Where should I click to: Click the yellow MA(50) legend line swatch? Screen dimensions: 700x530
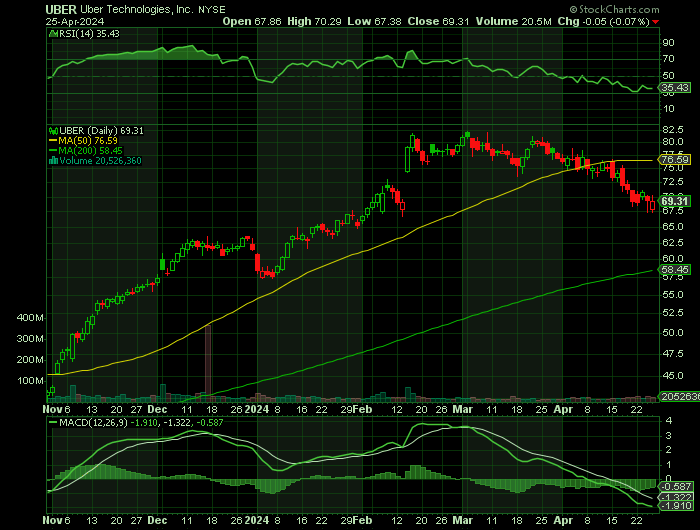coord(53,141)
